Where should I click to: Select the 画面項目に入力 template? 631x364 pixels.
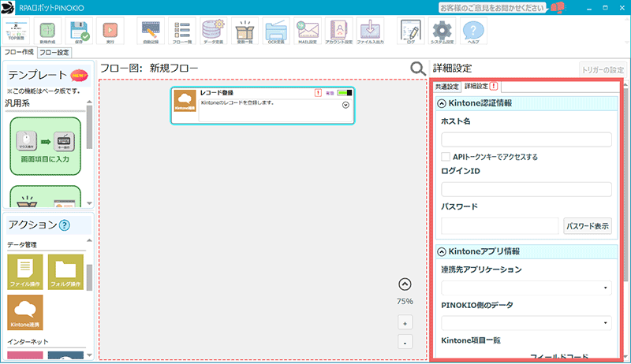coord(46,147)
